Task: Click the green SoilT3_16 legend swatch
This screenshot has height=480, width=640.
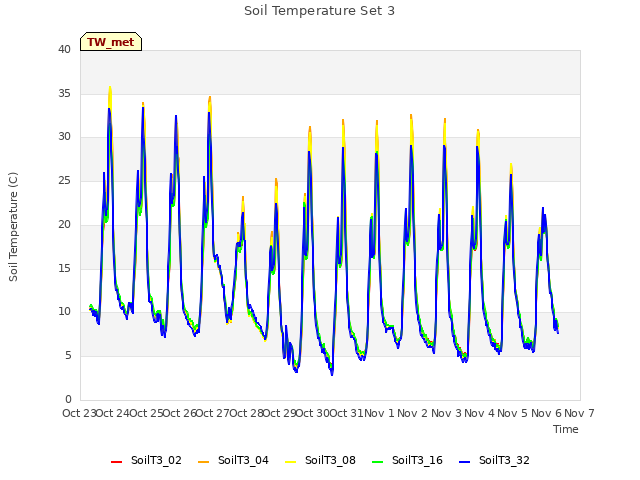Action: coord(378,462)
